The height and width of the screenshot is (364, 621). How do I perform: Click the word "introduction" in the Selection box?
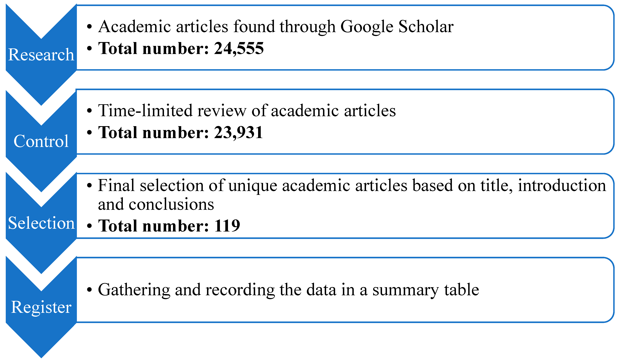562,185
